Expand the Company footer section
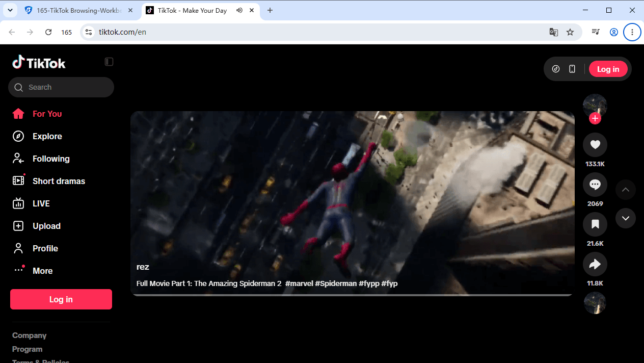This screenshot has height=363, width=644. pos(30,335)
